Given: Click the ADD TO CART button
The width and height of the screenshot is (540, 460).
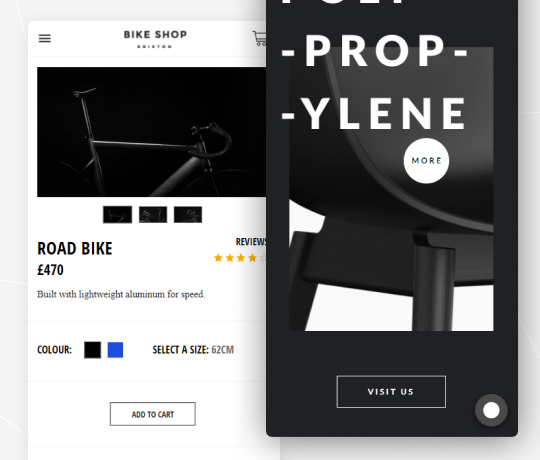Looking at the screenshot, I should pos(153,414).
